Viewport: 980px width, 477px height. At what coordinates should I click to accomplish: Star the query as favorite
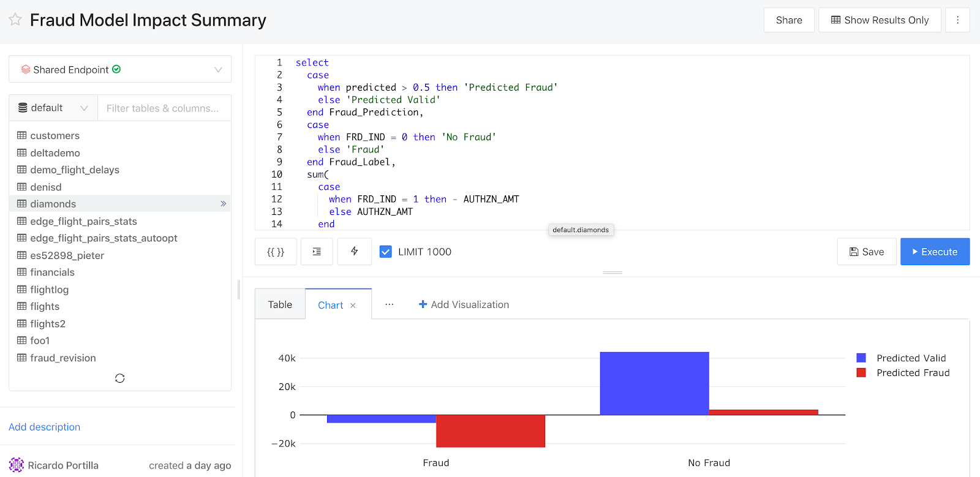click(x=15, y=20)
